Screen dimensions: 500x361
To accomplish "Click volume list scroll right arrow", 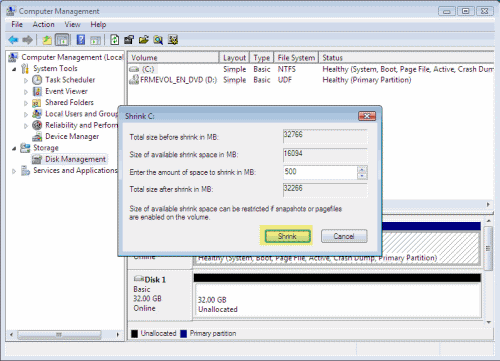I will [488, 204].
